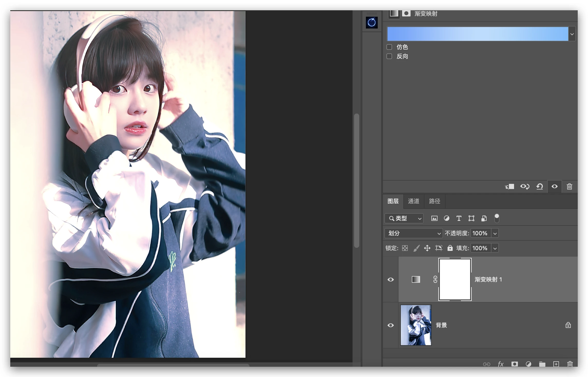Click view previous state icon

525,187
